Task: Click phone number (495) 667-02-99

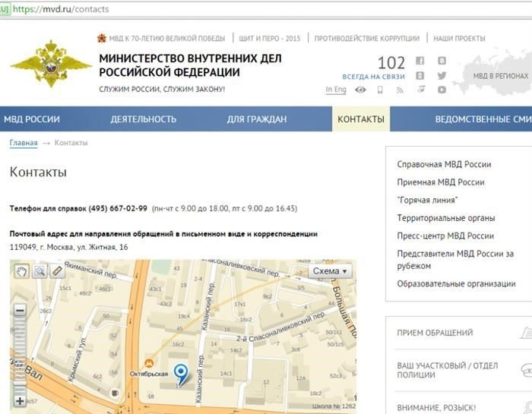Action: click(118, 209)
